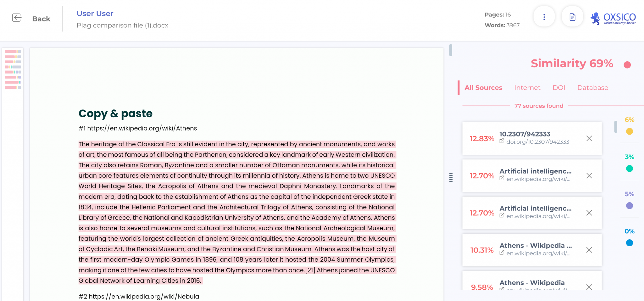Screen dimensions: 644x301
Task: Select the All Sources filter
Action: (483, 88)
